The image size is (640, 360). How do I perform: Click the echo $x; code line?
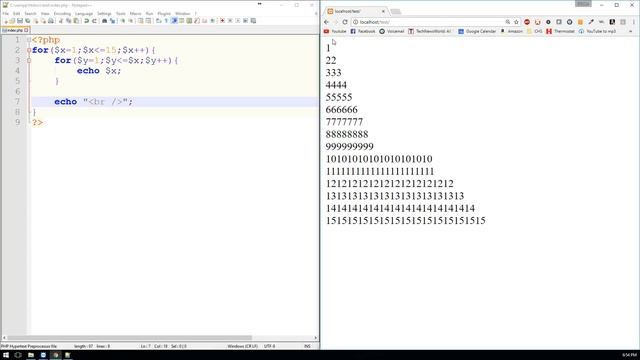click(99, 71)
